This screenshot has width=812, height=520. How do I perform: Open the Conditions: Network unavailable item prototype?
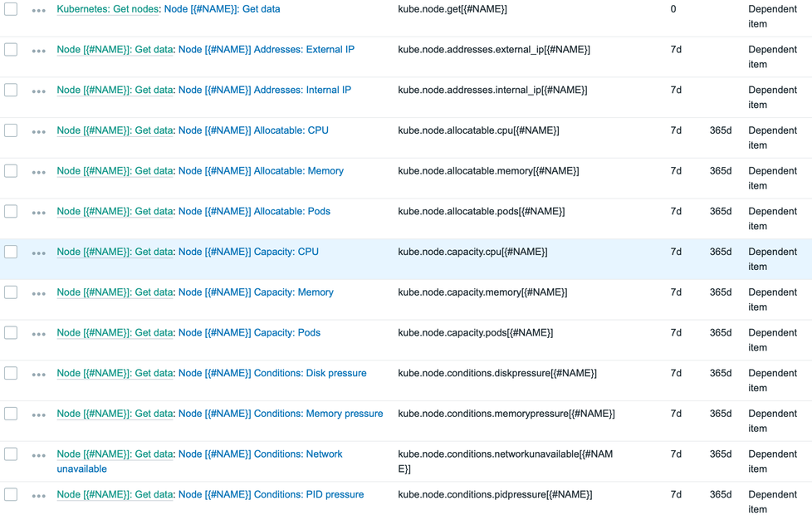coord(261,454)
